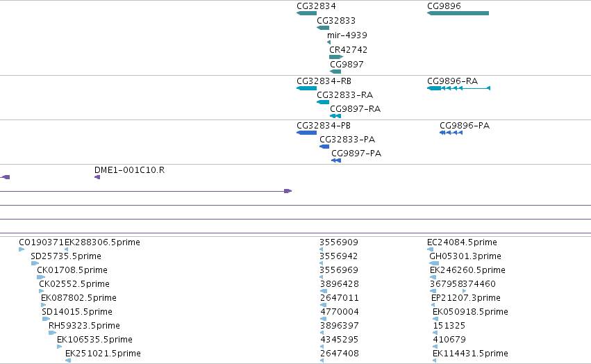This screenshot has height=364, width=591.
Task: Click the 2647408 feature label
Action: pyautogui.click(x=339, y=354)
